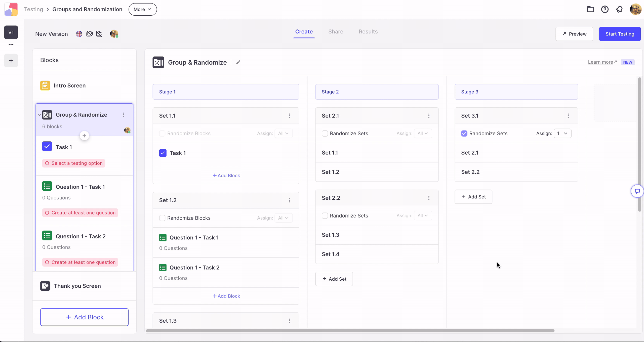Switch to the Share tab
Viewport: 644px width, 342px height.
336,32
